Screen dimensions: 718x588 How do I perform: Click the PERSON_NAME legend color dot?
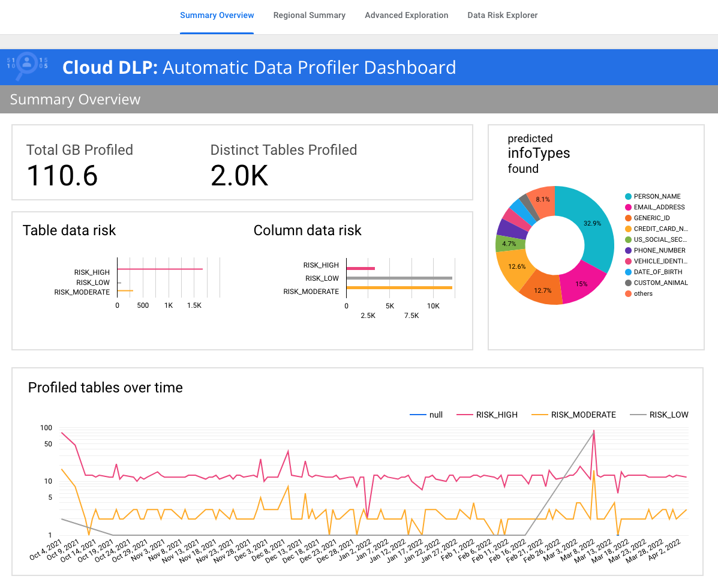(628, 197)
